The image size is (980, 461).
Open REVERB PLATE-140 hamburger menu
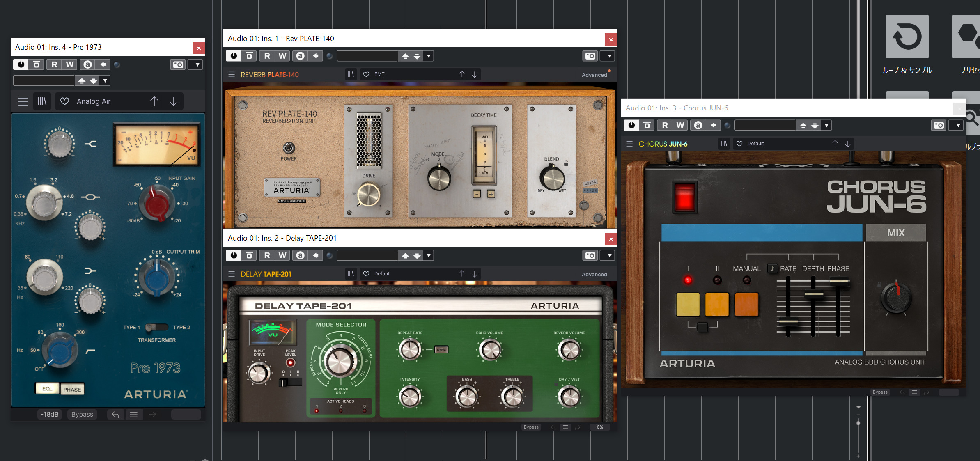(232, 74)
